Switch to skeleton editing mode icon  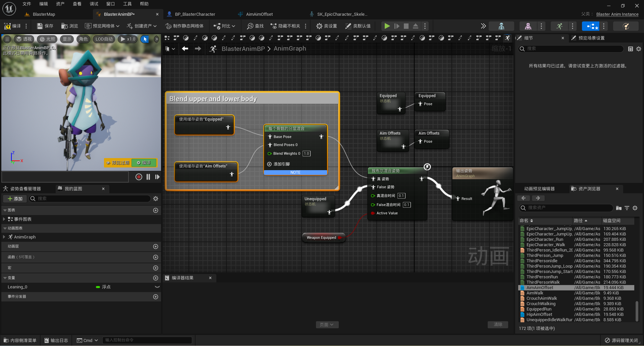click(x=501, y=26)
